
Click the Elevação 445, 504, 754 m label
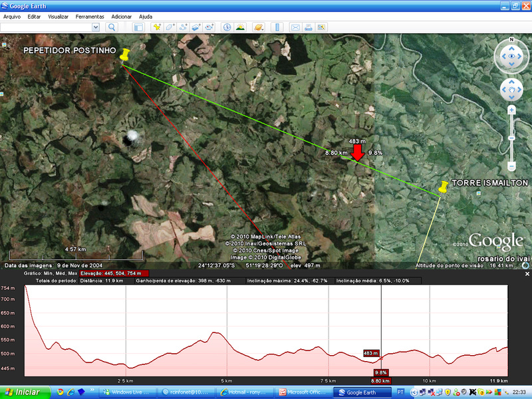[x=114, y=273]
